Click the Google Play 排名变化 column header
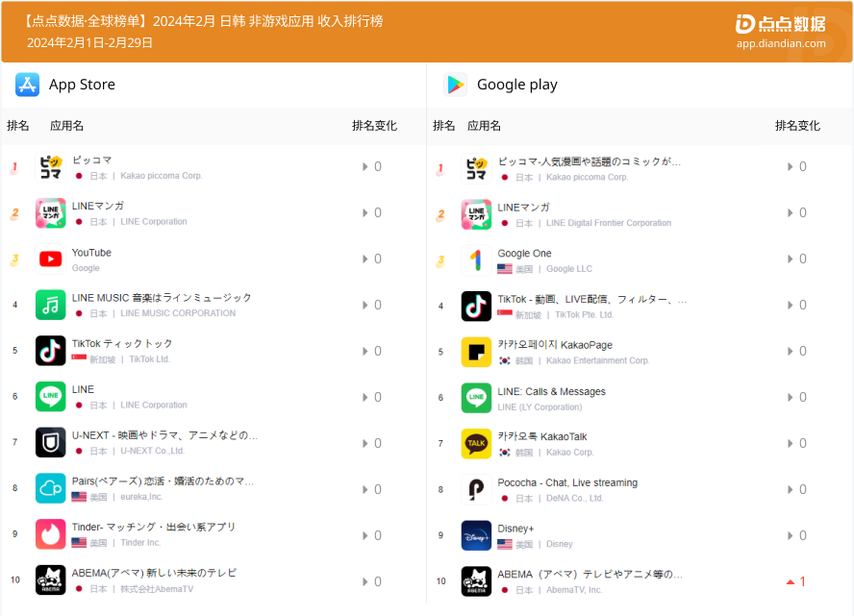This screenshot has width=854, height=616. tap(798, 126)
